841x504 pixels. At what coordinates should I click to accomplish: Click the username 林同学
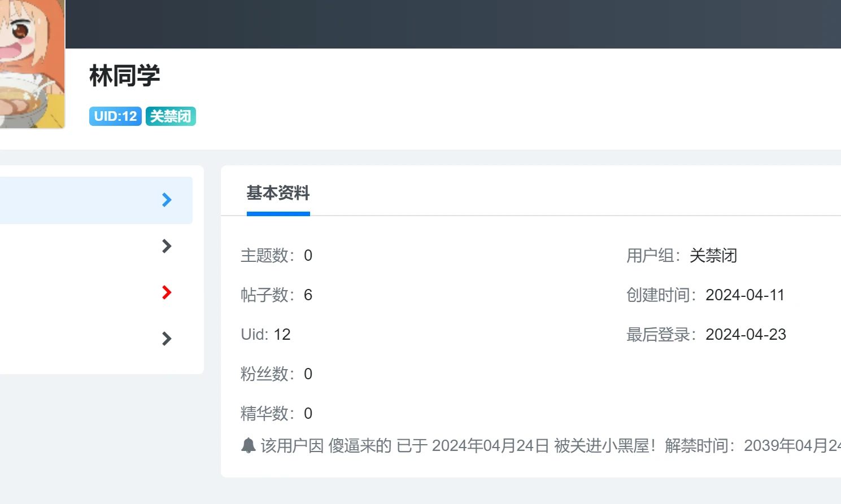125,76
